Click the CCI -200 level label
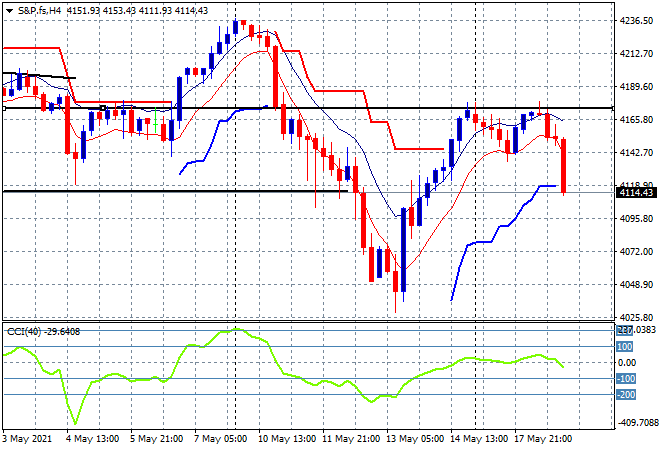 pos(625,395)
